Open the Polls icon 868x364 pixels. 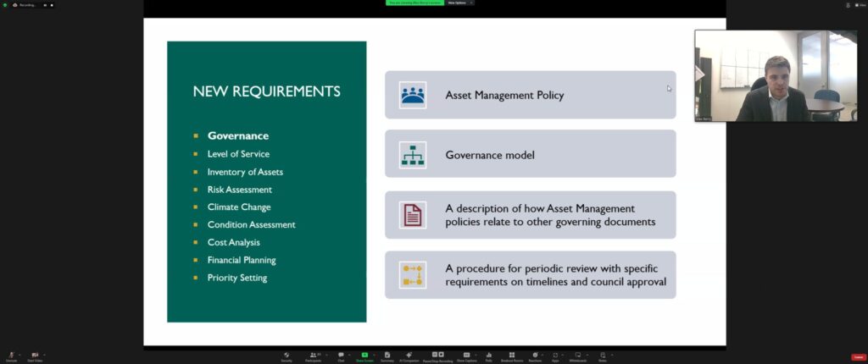490,355
